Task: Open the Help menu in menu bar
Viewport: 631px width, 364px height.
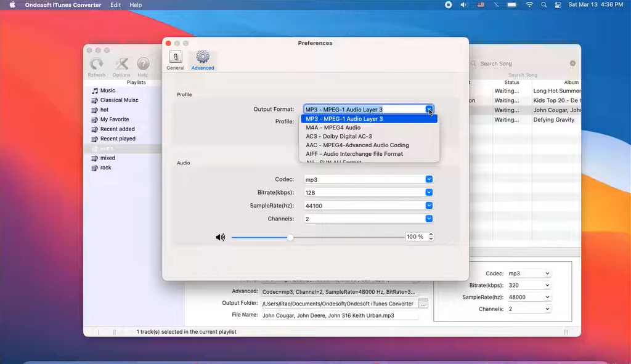Action: tap(136, 5)
